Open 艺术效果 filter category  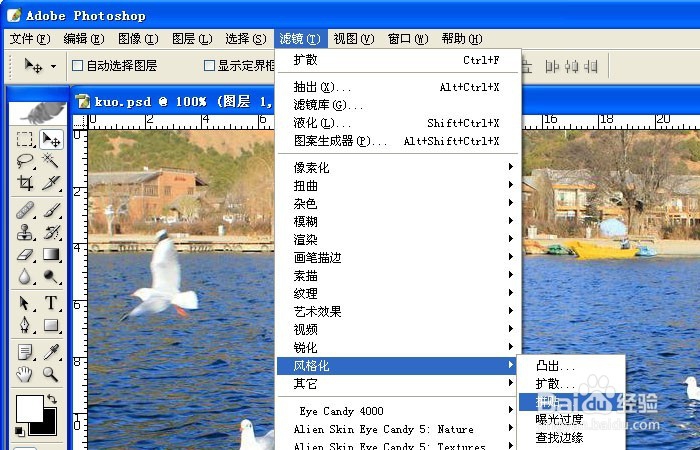(x=398, y=312)
